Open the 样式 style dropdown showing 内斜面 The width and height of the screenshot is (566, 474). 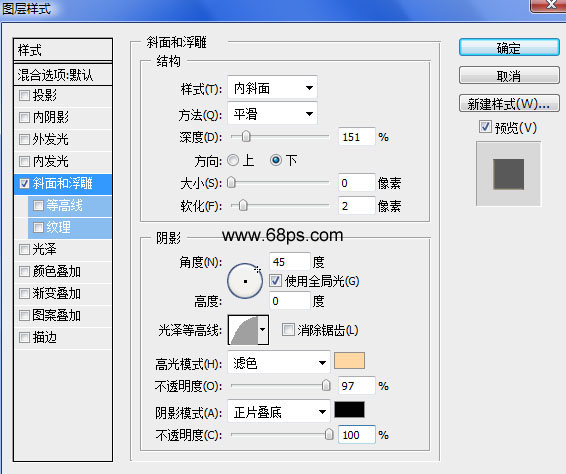tap(273, 88)
